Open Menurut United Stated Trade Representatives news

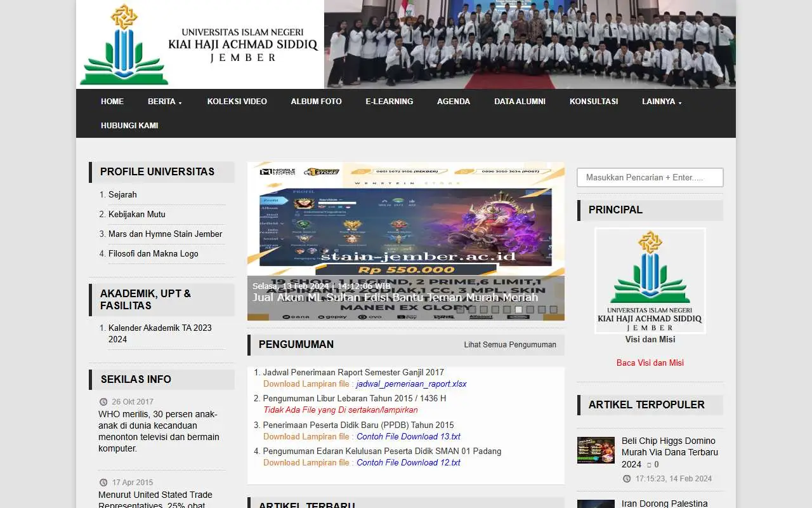tap(155, 500)
